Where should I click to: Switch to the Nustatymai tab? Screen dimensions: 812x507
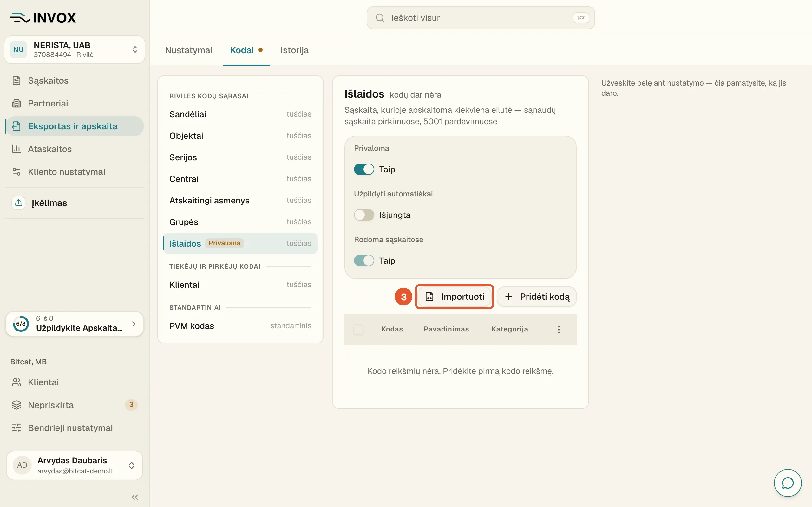[x=189, y=50]
